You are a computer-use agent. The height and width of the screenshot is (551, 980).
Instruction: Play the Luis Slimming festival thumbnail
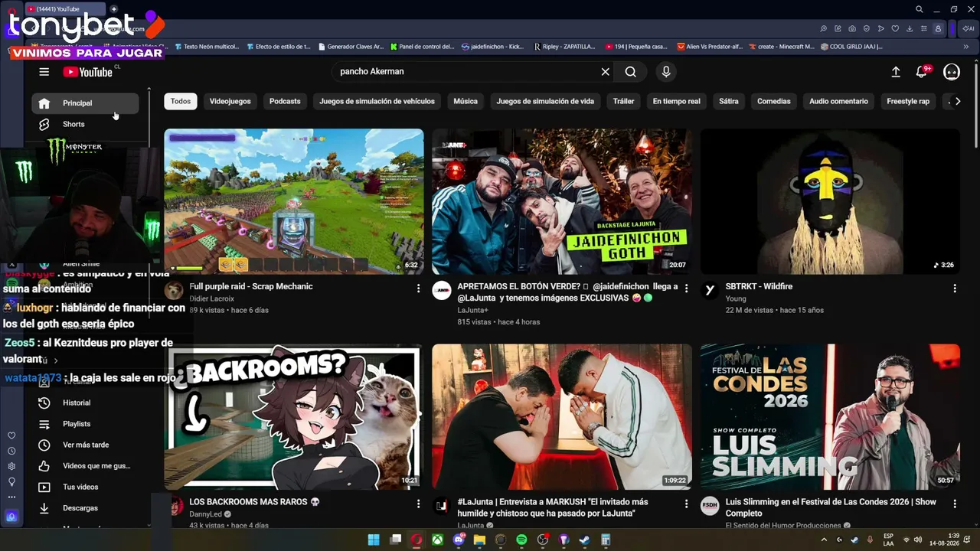(830, 417)
